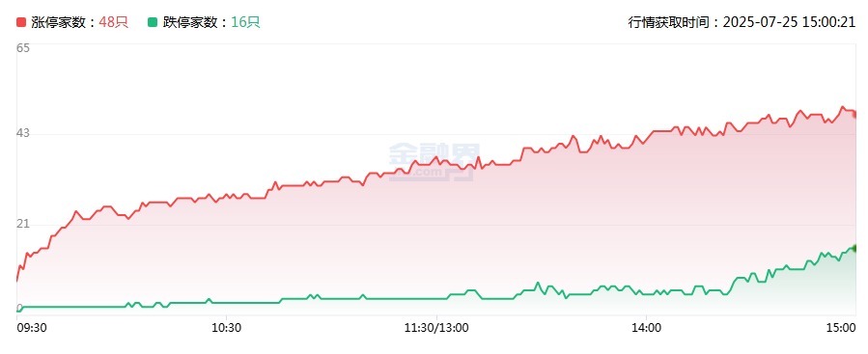Select the 14:00 time axis tick
This screenshot has height=354, width=868.
[647, 327]
